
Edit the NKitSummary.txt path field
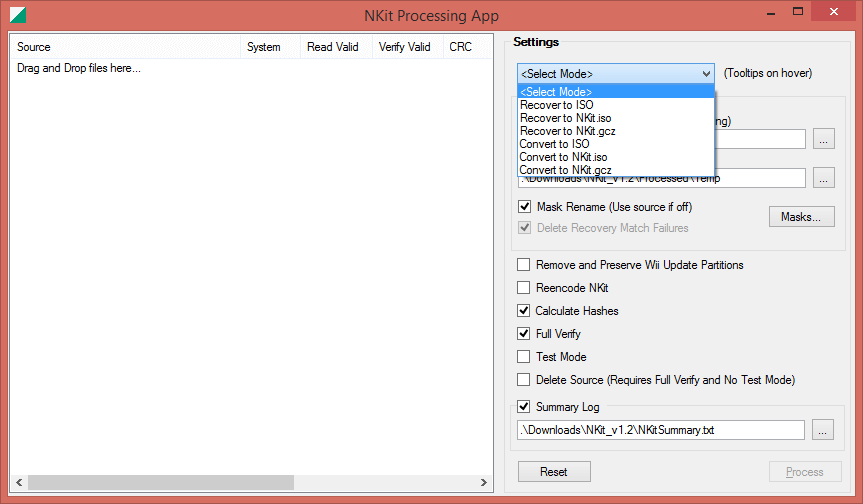coord(660,430)
